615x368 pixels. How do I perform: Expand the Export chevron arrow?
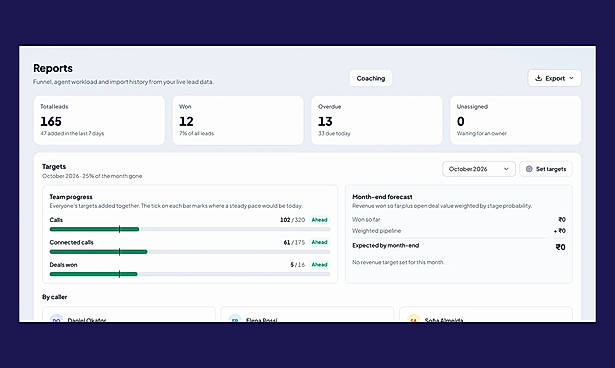tap(571, 78)
